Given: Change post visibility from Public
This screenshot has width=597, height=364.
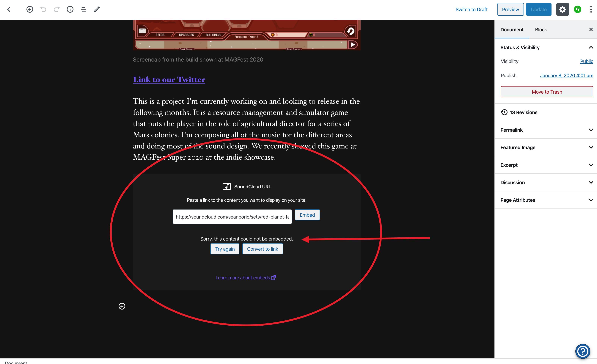Looking at the screenshot, I should pyautogui.click(x=586, y=61).
